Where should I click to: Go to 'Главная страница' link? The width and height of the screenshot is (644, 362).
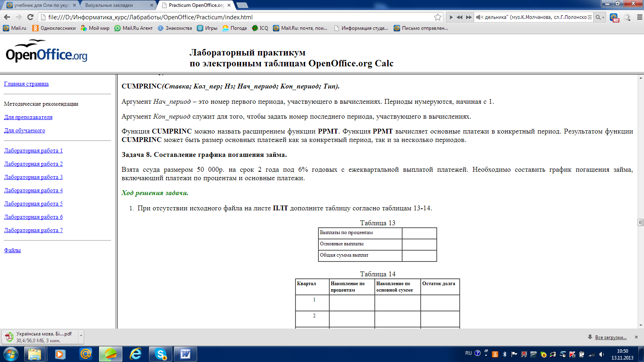tap(26, 84)
